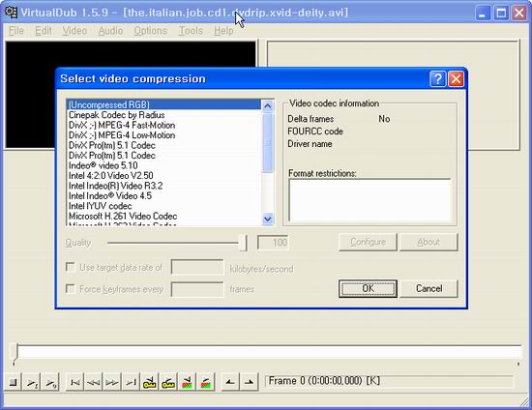The width and height of the screenshot is (532, 410).
Task: Click the OK button
Action: [368, 288]
